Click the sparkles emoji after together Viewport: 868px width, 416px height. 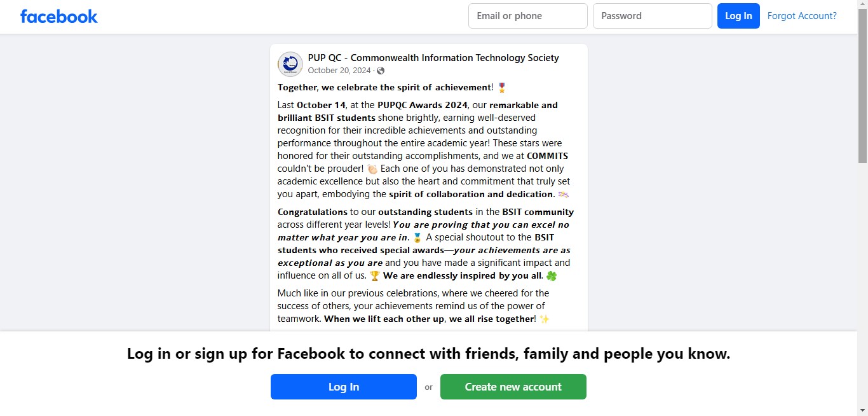click(x=545, y=319)
